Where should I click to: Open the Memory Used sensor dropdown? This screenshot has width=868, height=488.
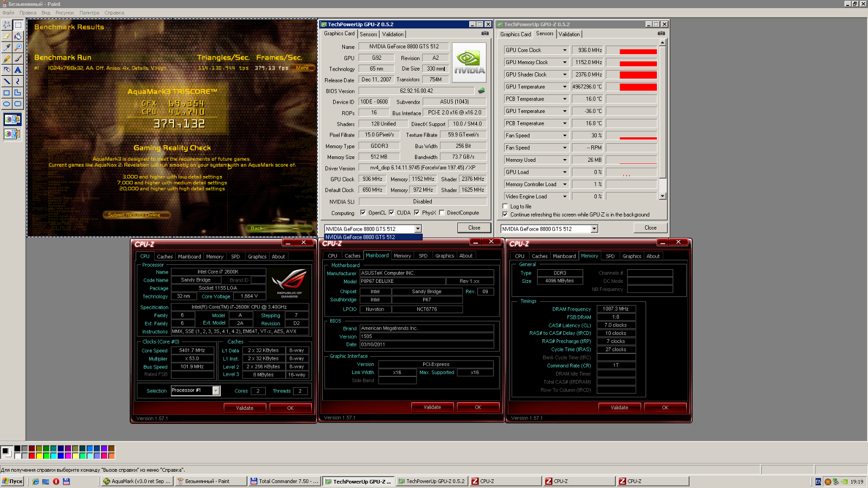click(565, 160)
